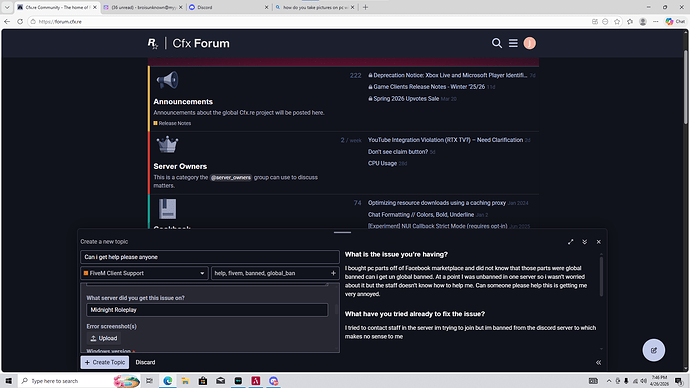Click the address bar URL
Viewport: 690px width, 388px height.
click(60, 22)
